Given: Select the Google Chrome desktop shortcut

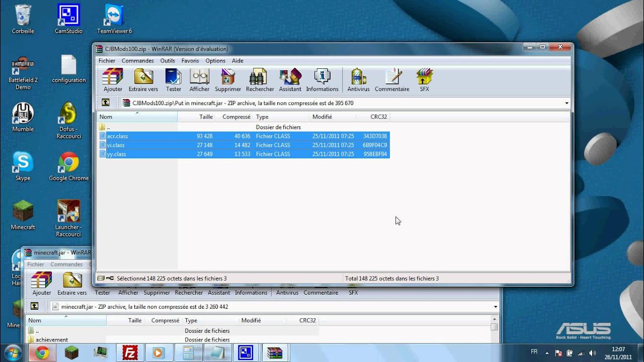Looking at the screenshot, I should (68, 166).
